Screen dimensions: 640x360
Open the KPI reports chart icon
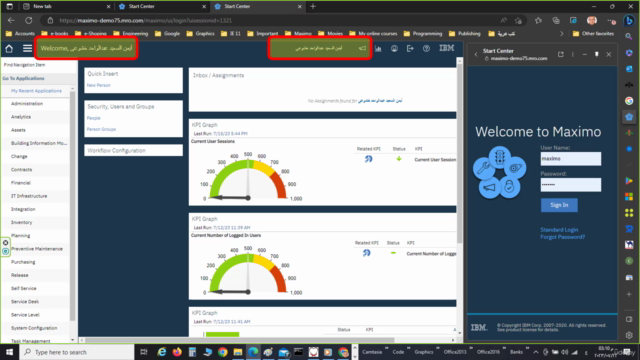378,49
